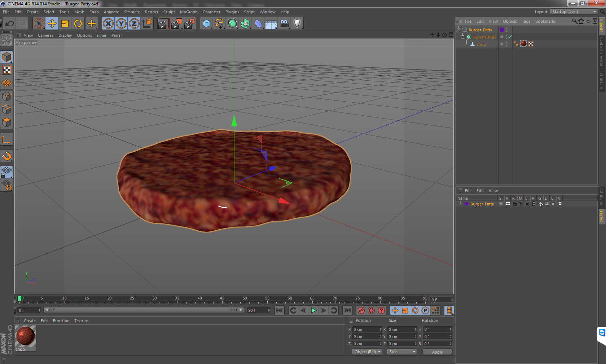Select the chop material thumbnail
The height and width of the screenshot is (364, 606).
tap(25, 336)
